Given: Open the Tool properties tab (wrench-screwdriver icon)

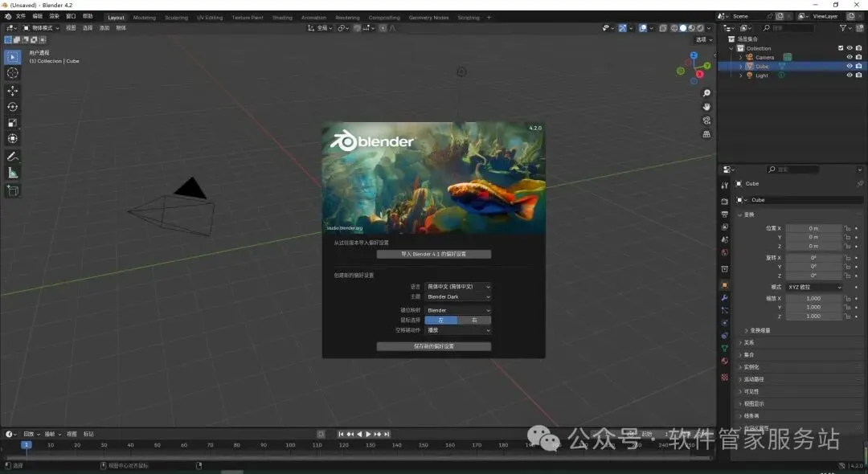Looking at the screenshot, I should pos(725,186).
